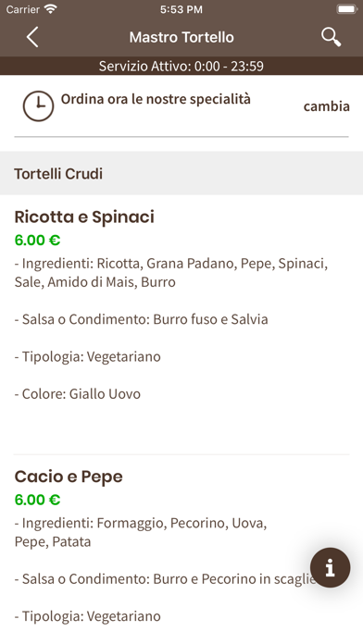This screenshot has height=644, width=363.
Task: Open search with the magnifier icon
Action: [331, 37]
